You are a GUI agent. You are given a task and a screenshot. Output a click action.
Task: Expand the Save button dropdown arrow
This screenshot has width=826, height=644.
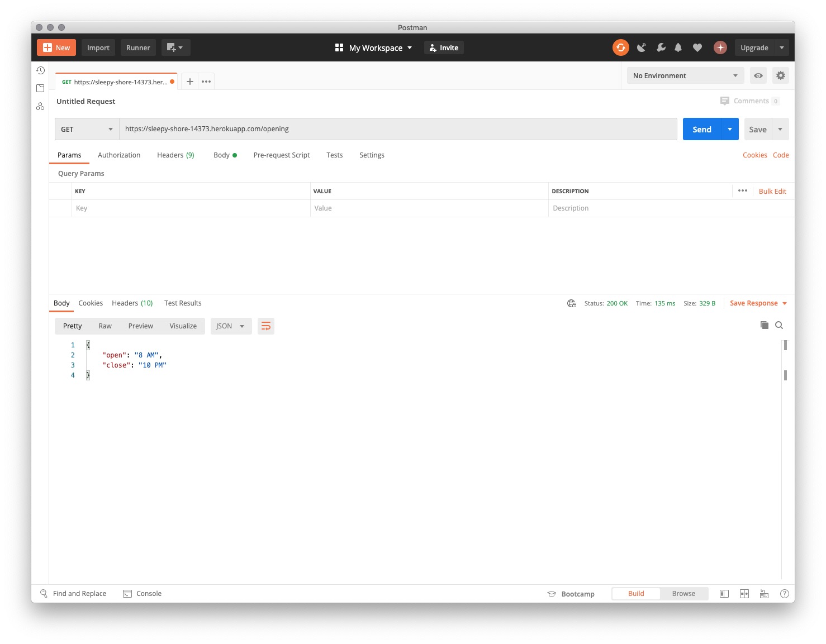780,129
